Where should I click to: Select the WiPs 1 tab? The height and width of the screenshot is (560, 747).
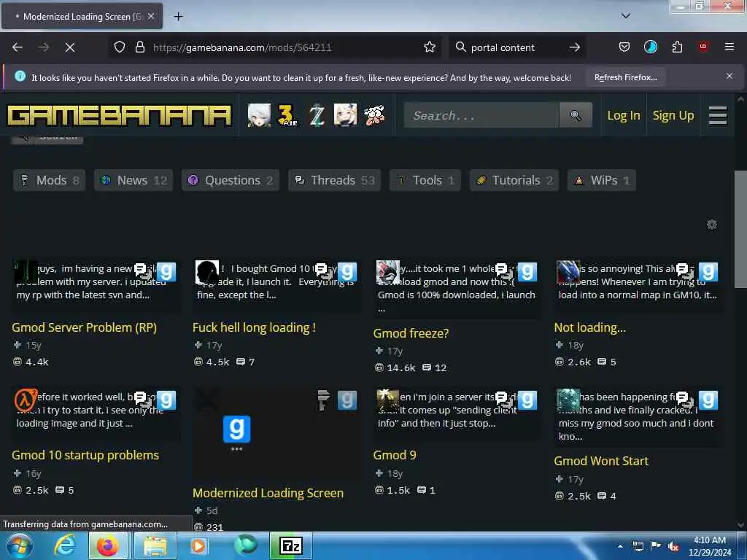coord(601,180)
